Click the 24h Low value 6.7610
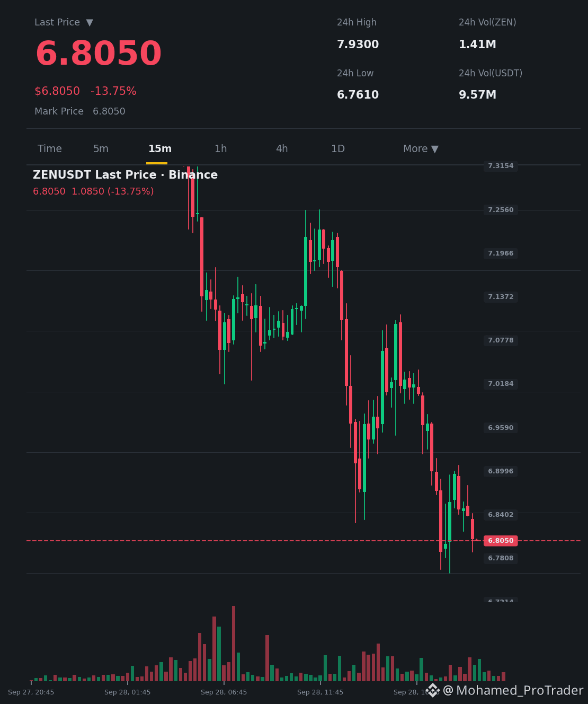The width and height of the screenshot is (588, 704). click(x=358, y=95)
